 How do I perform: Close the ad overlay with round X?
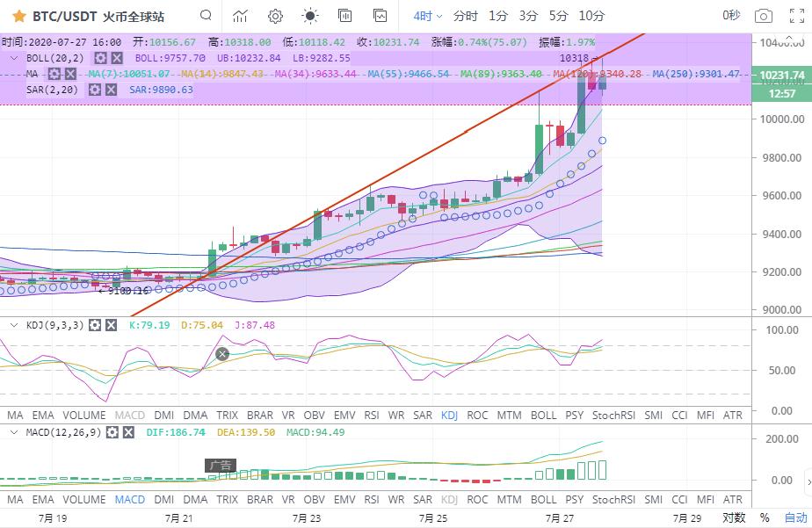222,354
